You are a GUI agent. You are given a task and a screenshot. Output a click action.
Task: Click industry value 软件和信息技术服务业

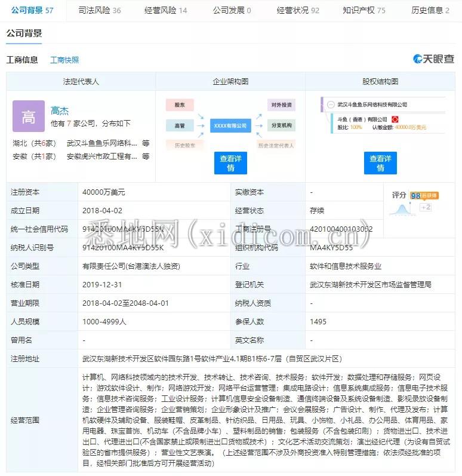tap(346, 266)
